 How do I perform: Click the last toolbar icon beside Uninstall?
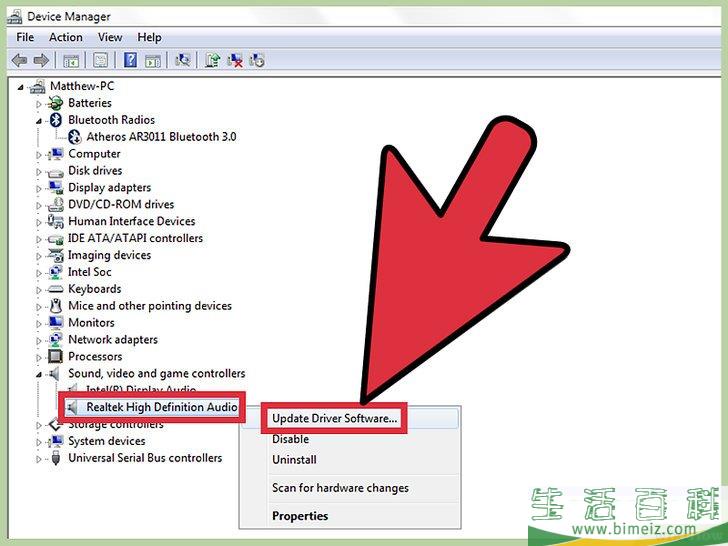point(257,60)
